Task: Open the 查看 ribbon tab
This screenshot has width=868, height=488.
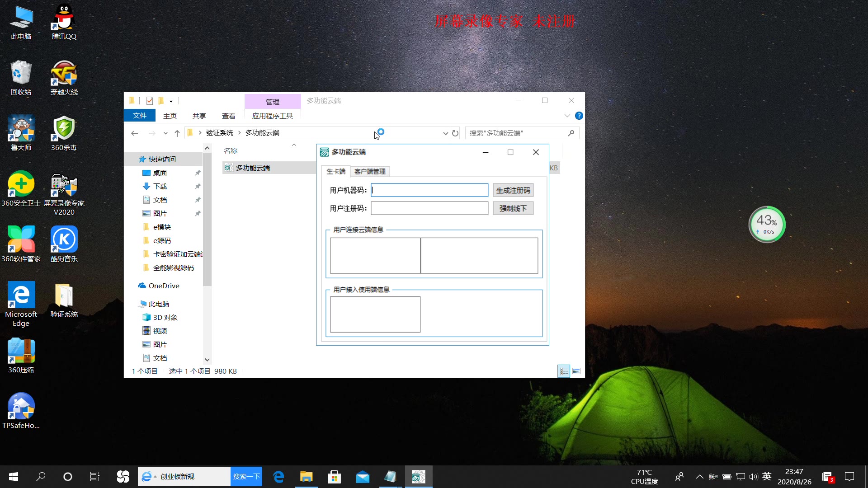Action: pos(228,116)
